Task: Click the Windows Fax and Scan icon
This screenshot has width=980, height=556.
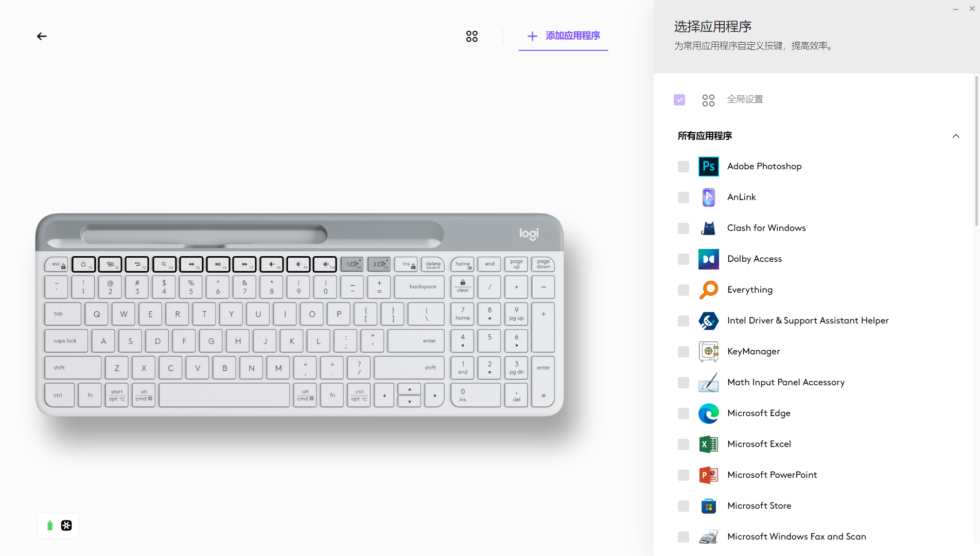Action: tap(709, 536)
